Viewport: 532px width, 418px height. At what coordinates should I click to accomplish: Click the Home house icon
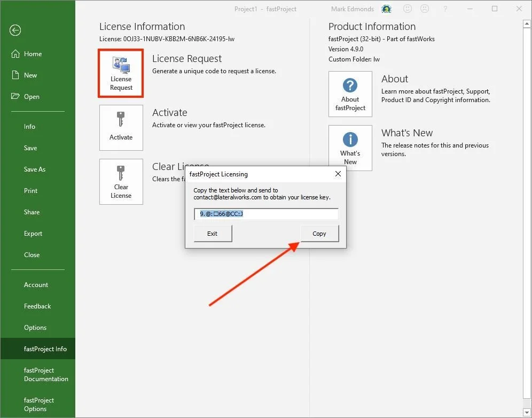point(15,53)
